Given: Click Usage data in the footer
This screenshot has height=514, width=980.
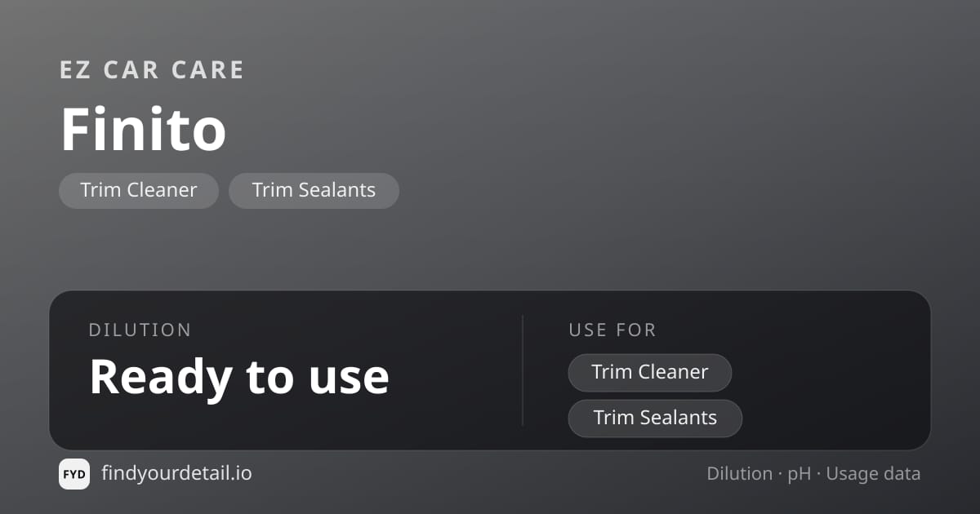Looking at the screenshot, I should coord(873,475).
